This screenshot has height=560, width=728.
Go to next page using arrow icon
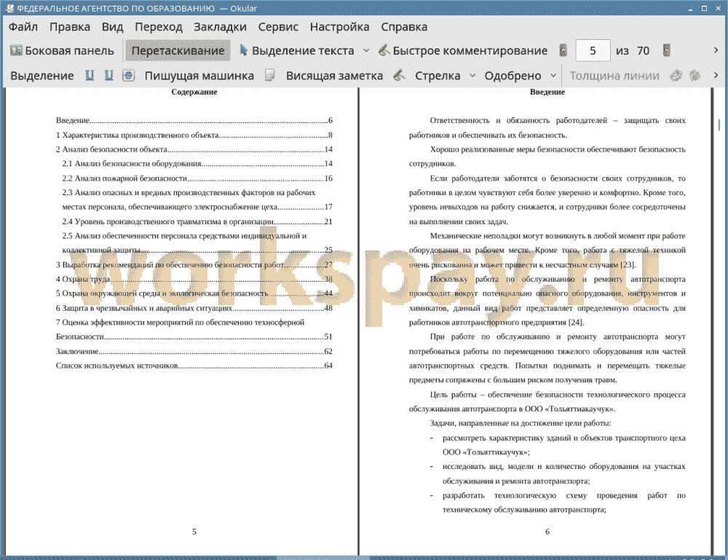[667, 50]
